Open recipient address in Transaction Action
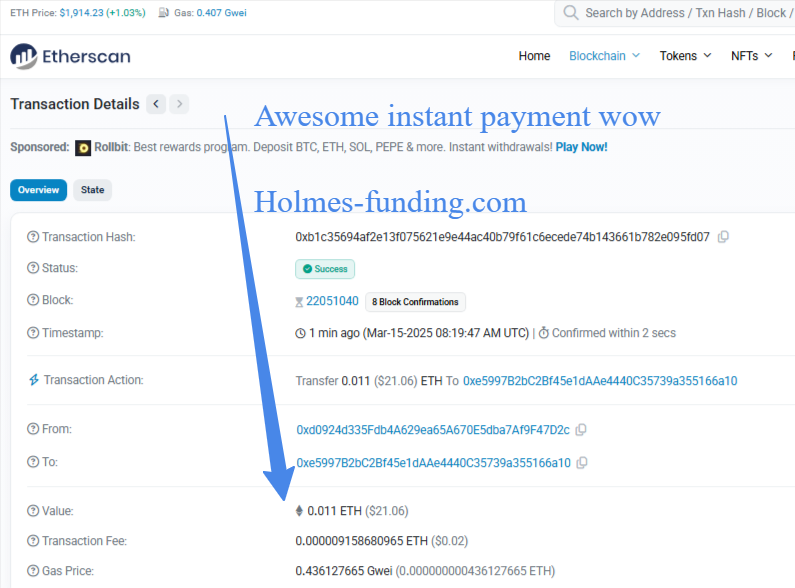 coord(600,381)
